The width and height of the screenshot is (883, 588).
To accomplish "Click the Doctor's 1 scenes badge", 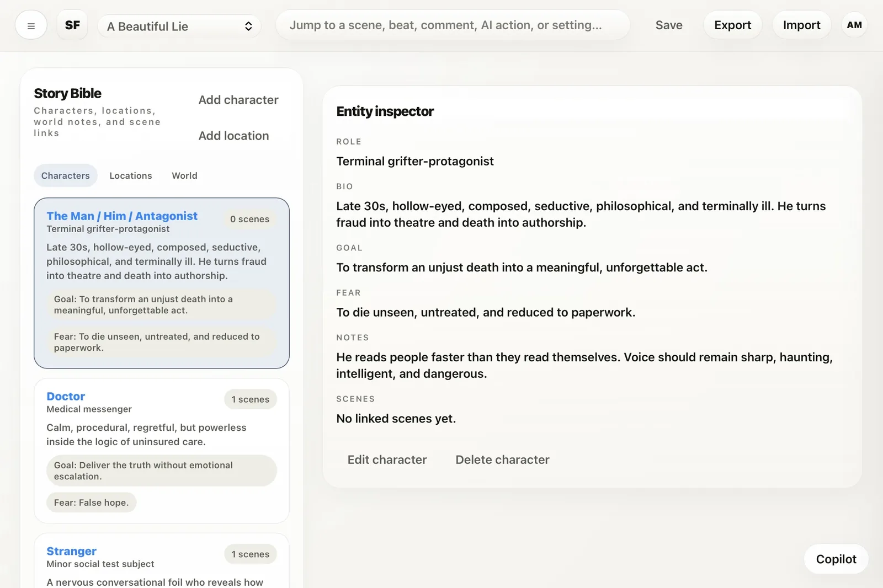I will pyautogui.click(x=251, y=399).
